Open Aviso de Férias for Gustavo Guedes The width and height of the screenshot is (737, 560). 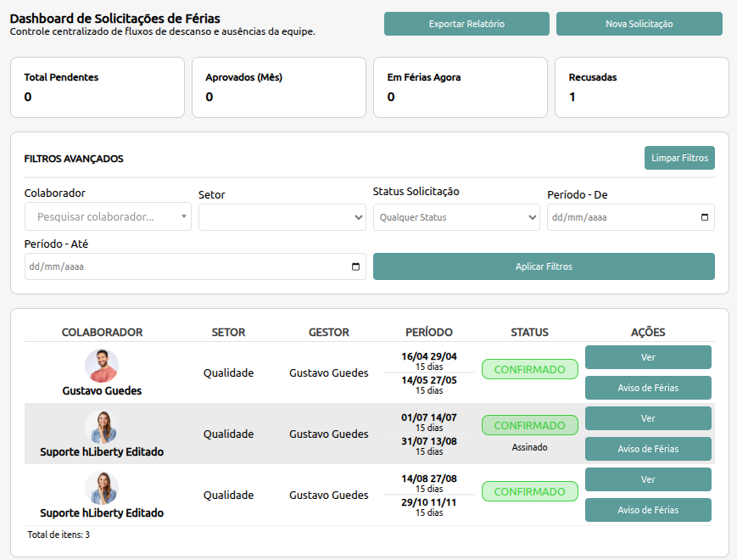(648, 388)
